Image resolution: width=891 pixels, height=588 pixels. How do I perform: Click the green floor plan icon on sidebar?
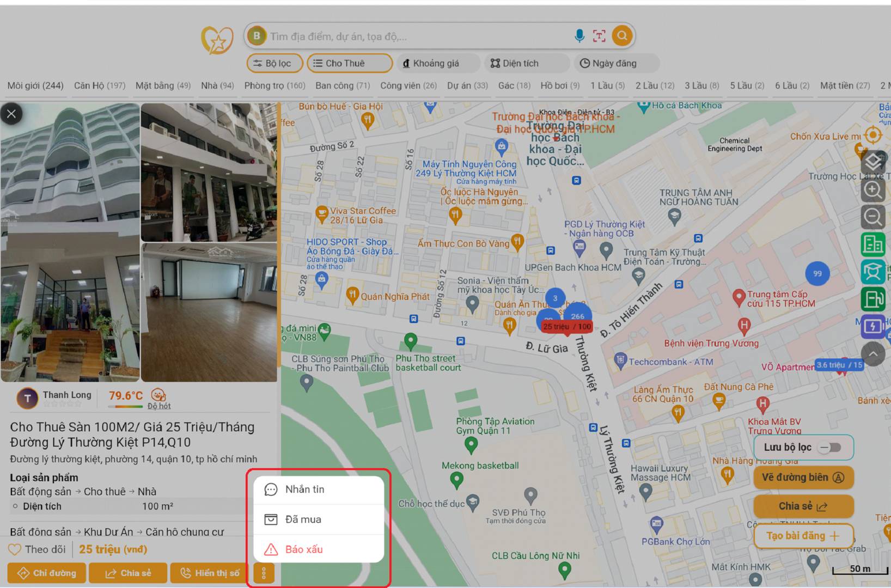[872, 299]
